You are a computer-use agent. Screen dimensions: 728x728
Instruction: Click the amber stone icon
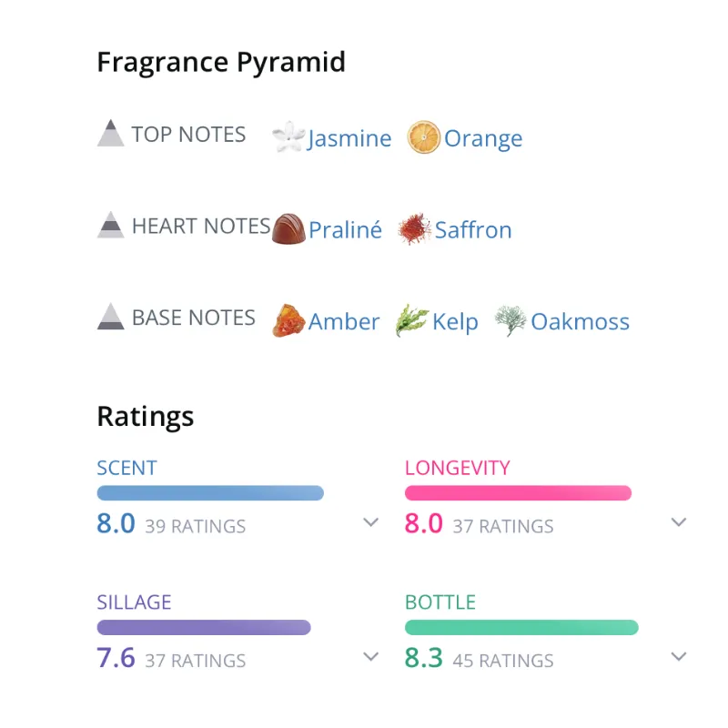[x=288, y=321]
